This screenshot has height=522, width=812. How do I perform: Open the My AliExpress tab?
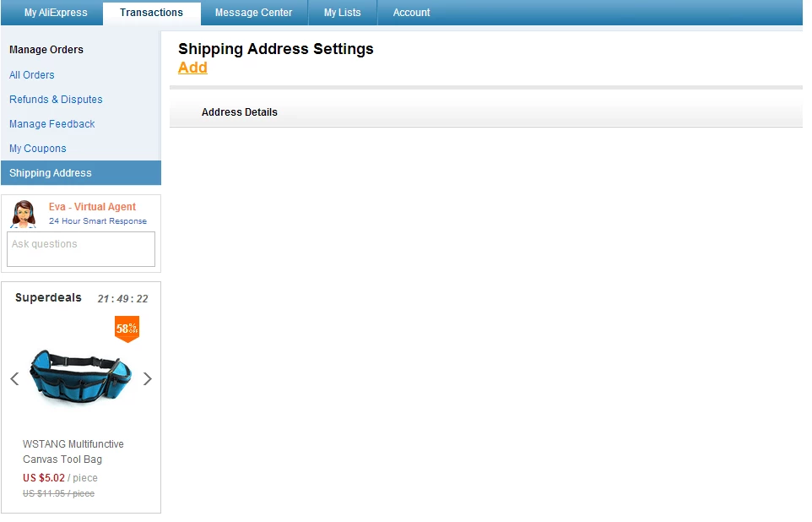coord(56,13)
